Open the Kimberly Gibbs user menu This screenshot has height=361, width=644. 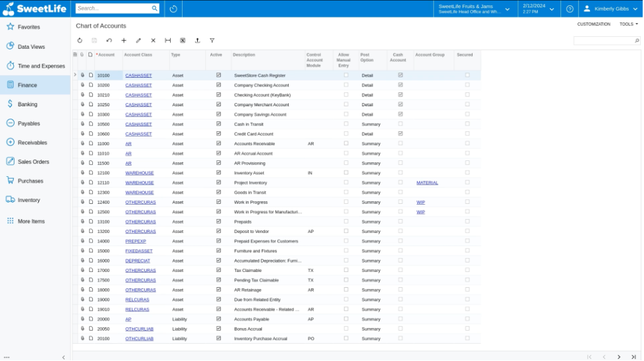pyautogui.click(x=611, y=9)
